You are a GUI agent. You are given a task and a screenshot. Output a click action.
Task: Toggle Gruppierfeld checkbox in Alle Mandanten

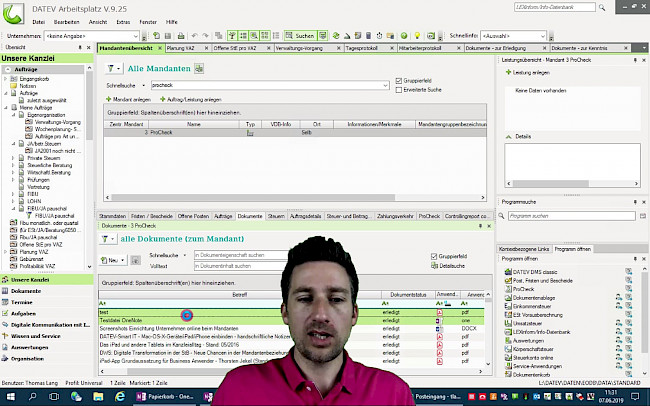[399, 81]
